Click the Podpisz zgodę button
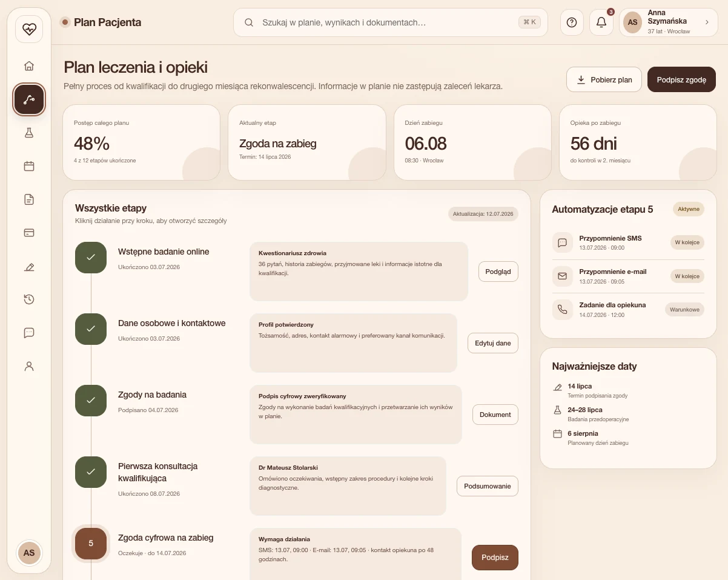728x580 pixels. tap(681, 79)
